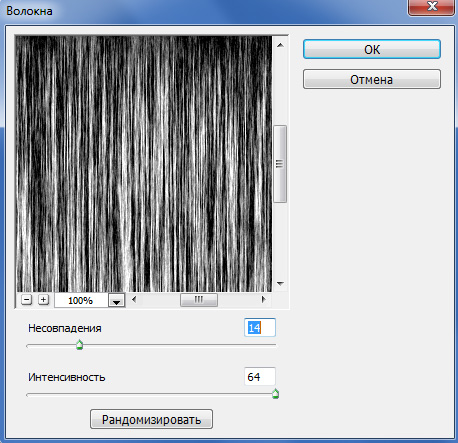Click the vertical scrollbar thumb of the preview

pyautogui.click(x=280, y=164)
